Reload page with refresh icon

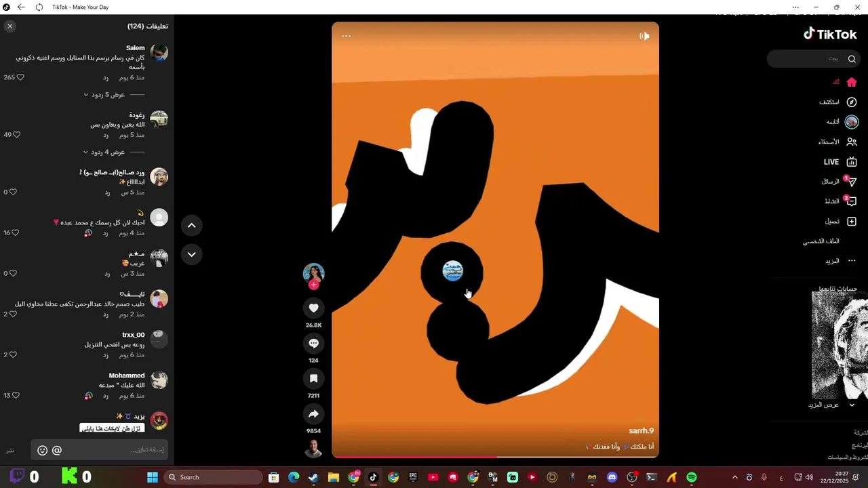click(x=39, y=7)
